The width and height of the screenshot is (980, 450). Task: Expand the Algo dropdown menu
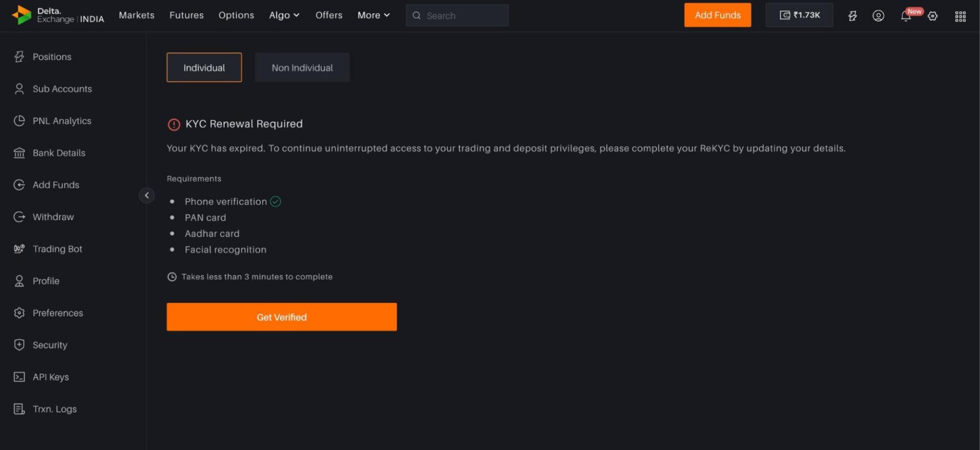(x=284, y=15)
